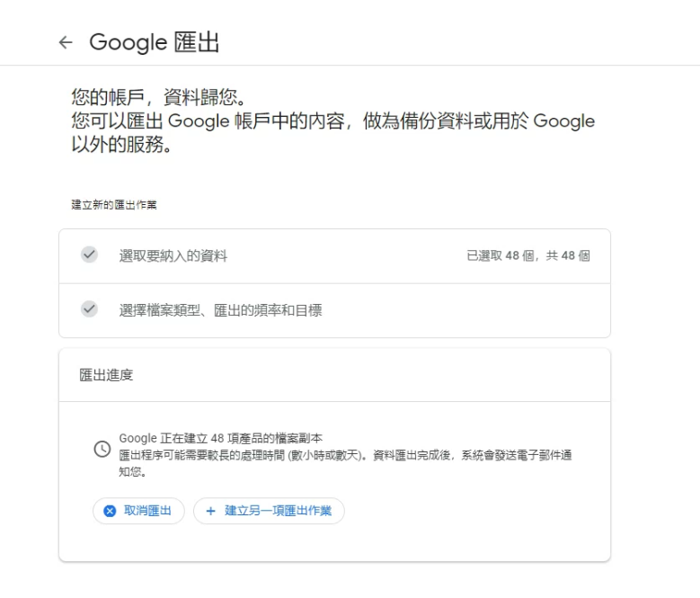The image size is (700, 598).
Task: Click the 您的帳戶，資料歸您 heading
Action: coord(158,97)
